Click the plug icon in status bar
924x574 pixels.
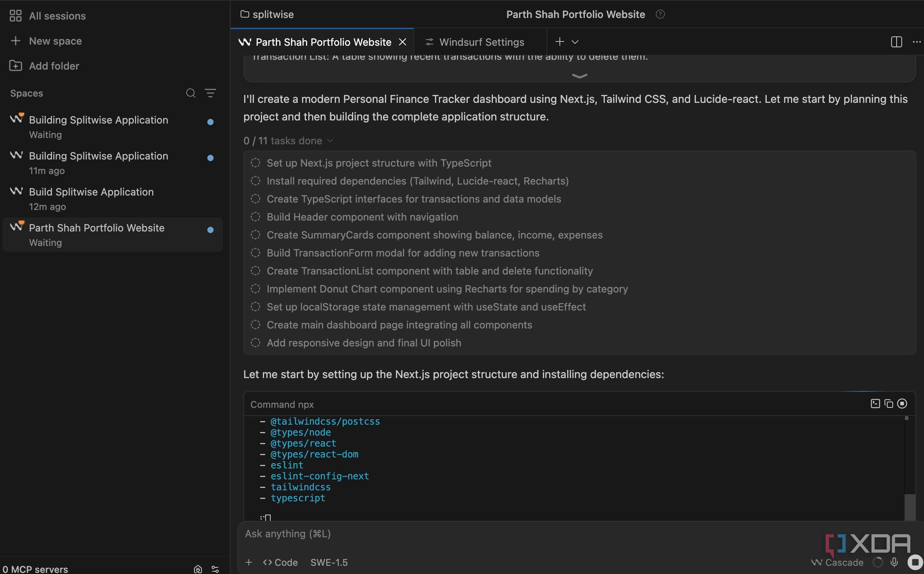[x=198, y=569]
